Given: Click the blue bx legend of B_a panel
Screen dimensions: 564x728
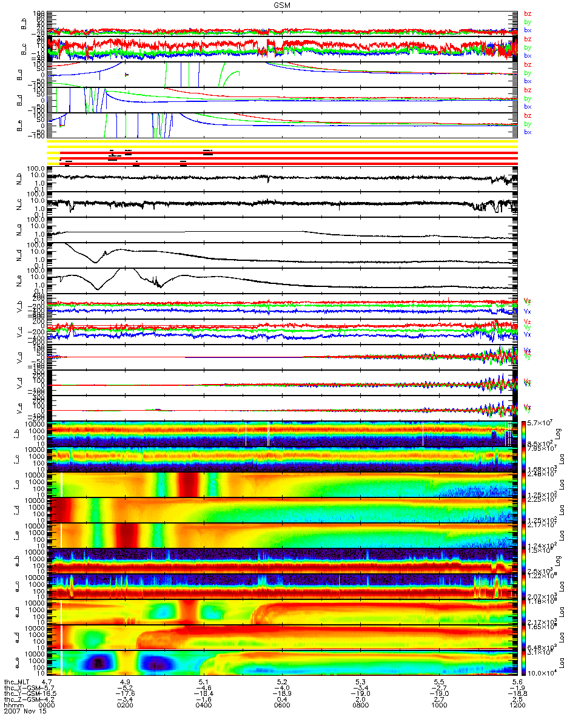Looking at the screenshot, I should pos(528,81).
